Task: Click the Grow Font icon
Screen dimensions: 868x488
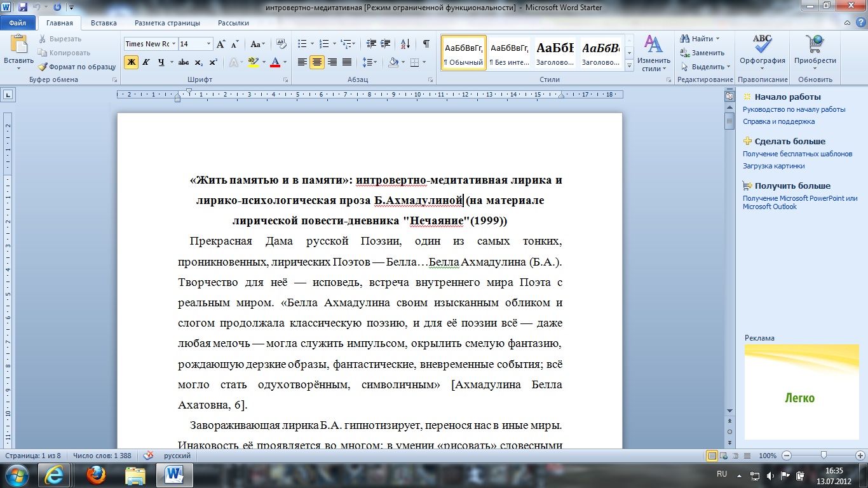Action: tap(221, 44)
